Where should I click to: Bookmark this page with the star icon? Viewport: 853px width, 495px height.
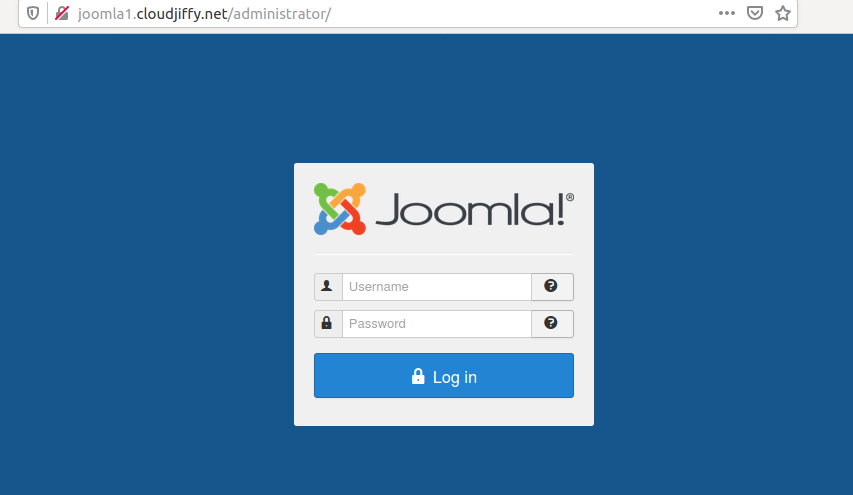[783, 13]
